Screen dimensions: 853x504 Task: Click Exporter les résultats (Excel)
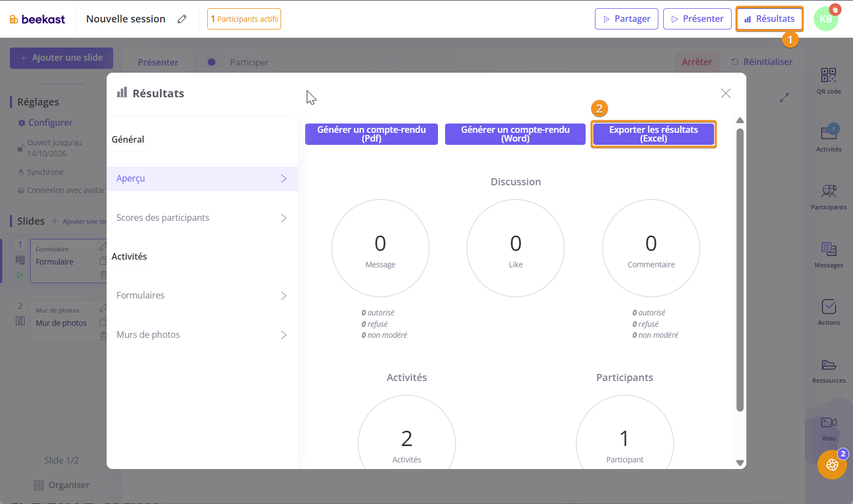tap(653, 134)
